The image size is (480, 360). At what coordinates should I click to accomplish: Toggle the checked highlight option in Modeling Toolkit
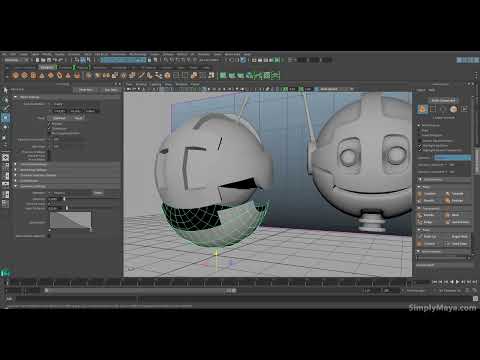coord(420,146)
